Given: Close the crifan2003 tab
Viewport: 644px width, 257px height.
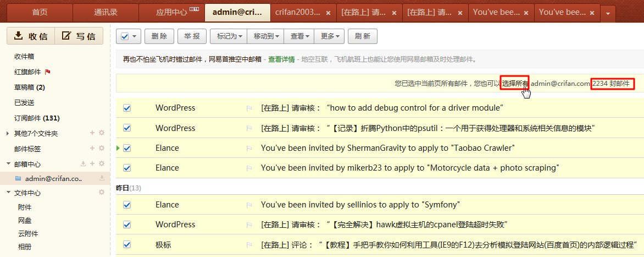Looking at the screenshot, I should click(x=328, y=13).
